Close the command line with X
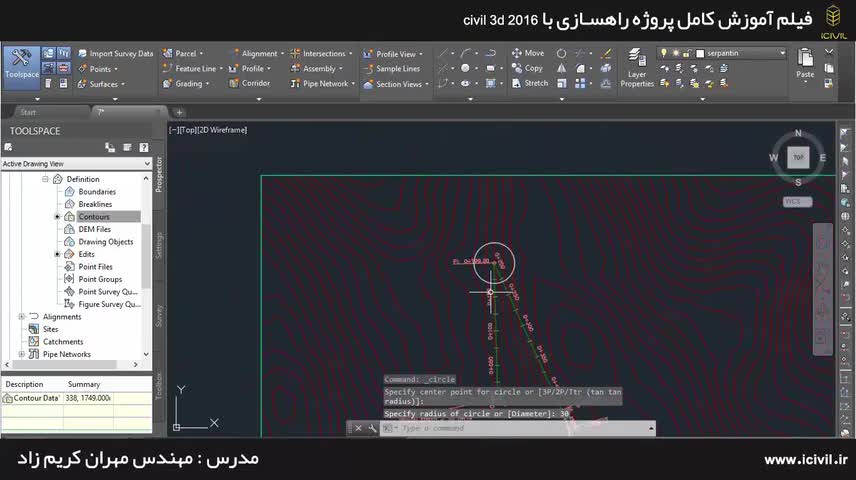856x480 pixels. [x=358, y=428]
